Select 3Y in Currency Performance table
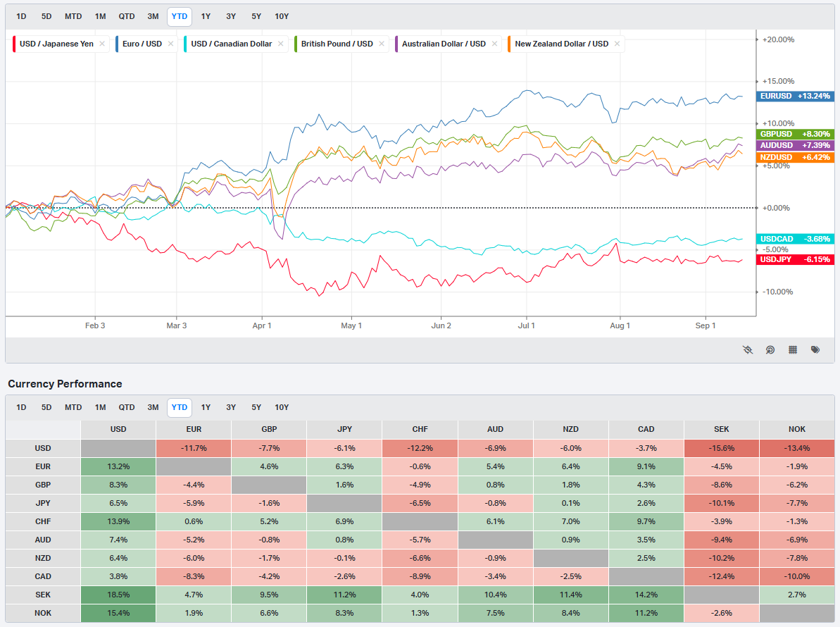Screen dimensions: 840x627 231,407
